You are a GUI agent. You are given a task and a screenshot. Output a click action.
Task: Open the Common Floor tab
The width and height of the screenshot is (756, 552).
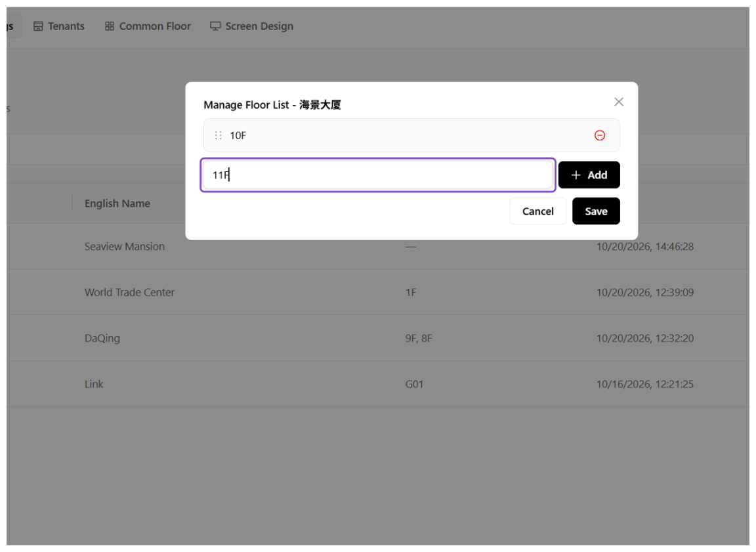click(148, 26)
